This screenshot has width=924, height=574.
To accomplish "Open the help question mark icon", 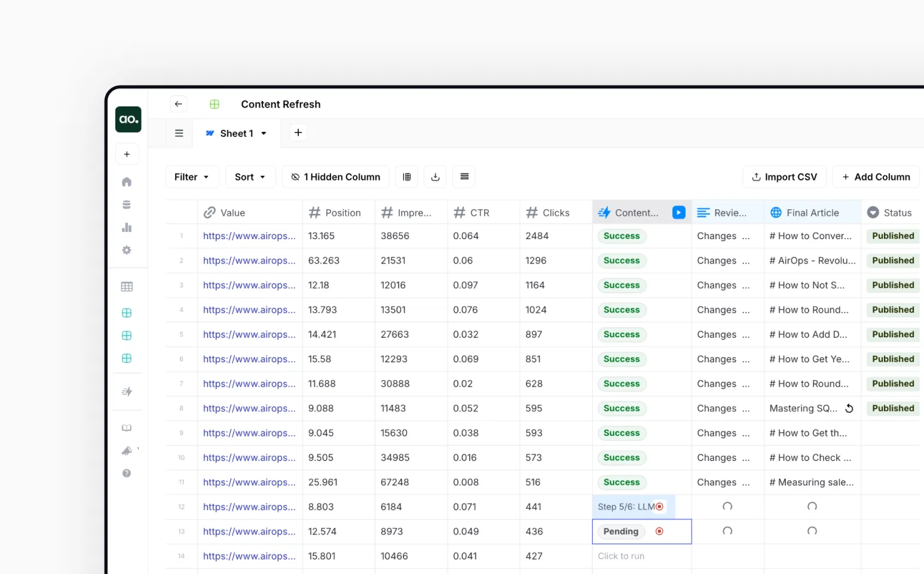I will click(x=127, y=473).
